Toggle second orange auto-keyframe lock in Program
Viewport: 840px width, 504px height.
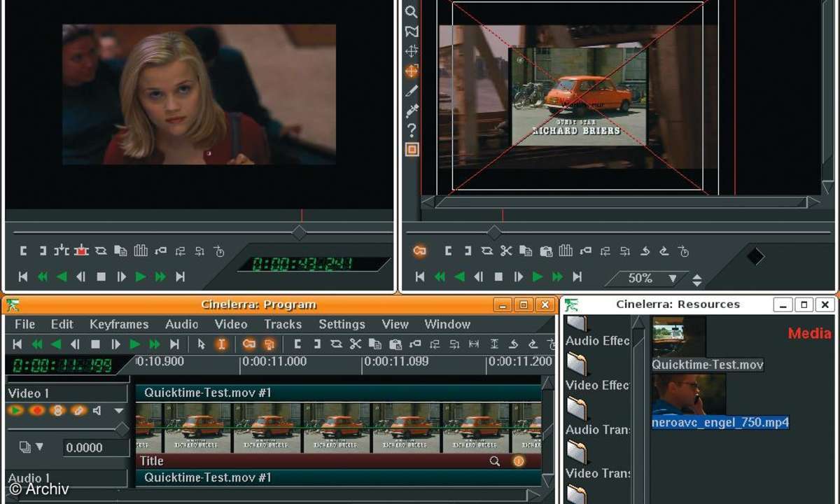[268, 344]
